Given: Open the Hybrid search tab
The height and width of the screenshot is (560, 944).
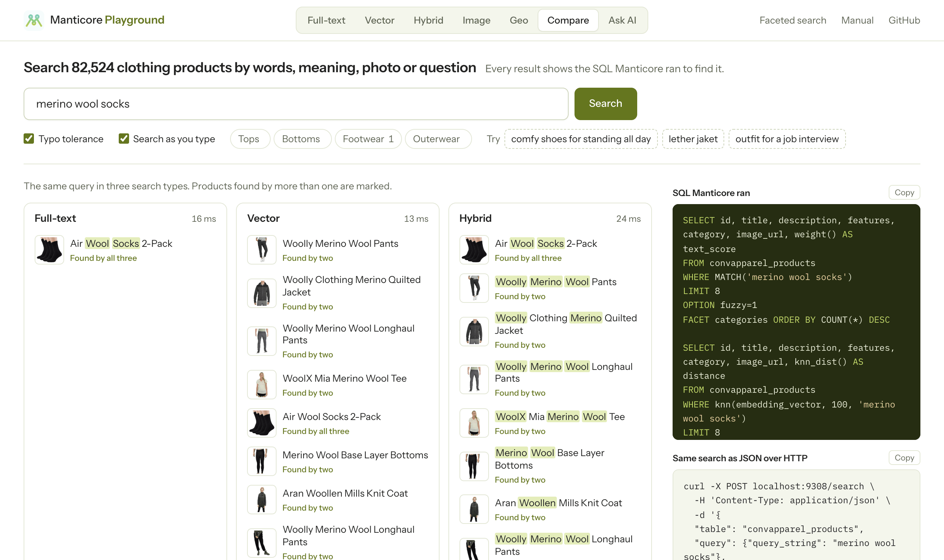Looking at the screenshot, I should [428, 20].
